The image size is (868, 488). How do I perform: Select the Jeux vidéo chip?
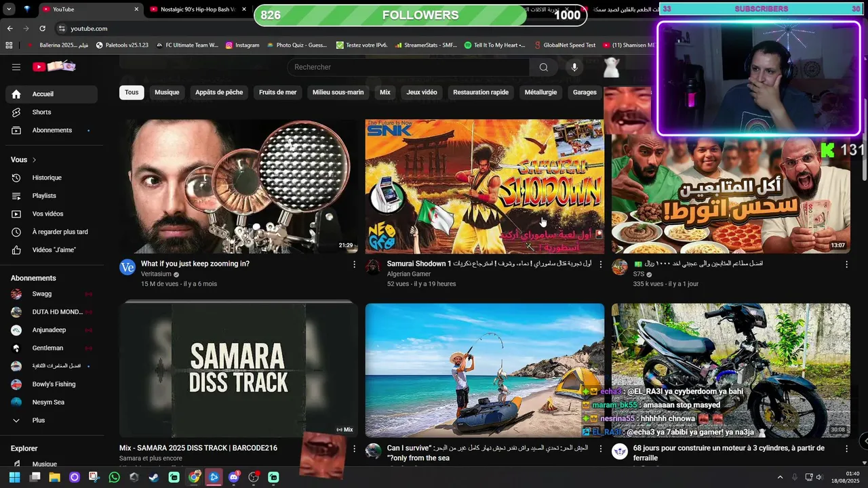(x=422, y=92)
